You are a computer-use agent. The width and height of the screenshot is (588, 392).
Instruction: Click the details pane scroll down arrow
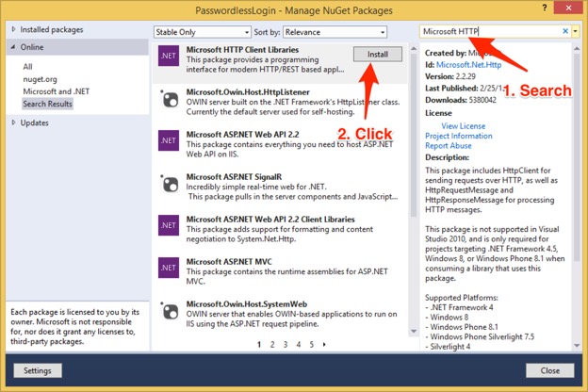pyautogui.click(x=577, y=346)
